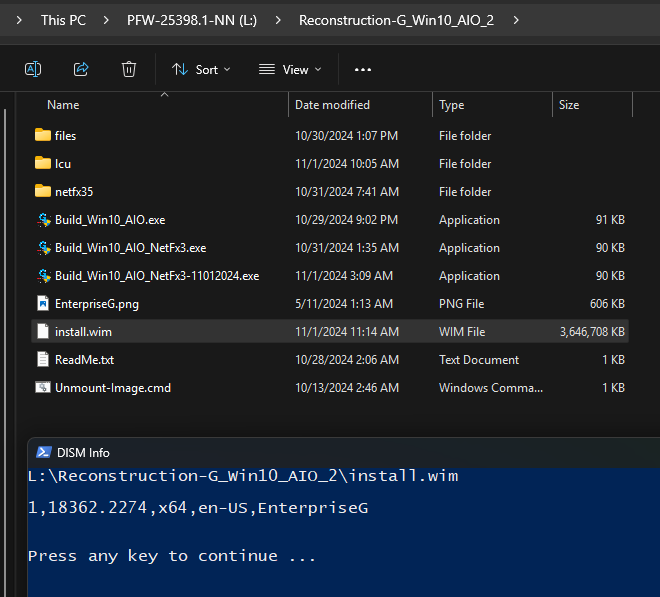Expand chevron after Reconstruction-G_Win10_AIO_2 breadcrumb
This screenshot has height=597, width=660.
pyautogui.click(x=516, y=20)
